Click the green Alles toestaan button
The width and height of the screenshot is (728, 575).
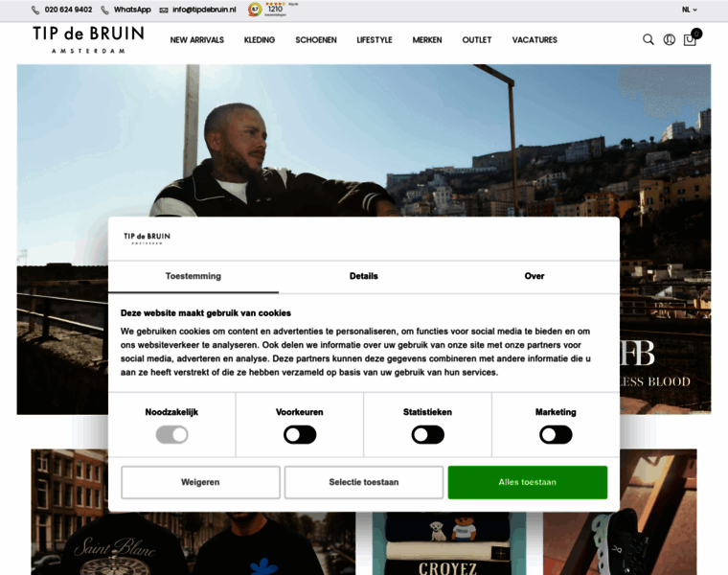(528, 482)
